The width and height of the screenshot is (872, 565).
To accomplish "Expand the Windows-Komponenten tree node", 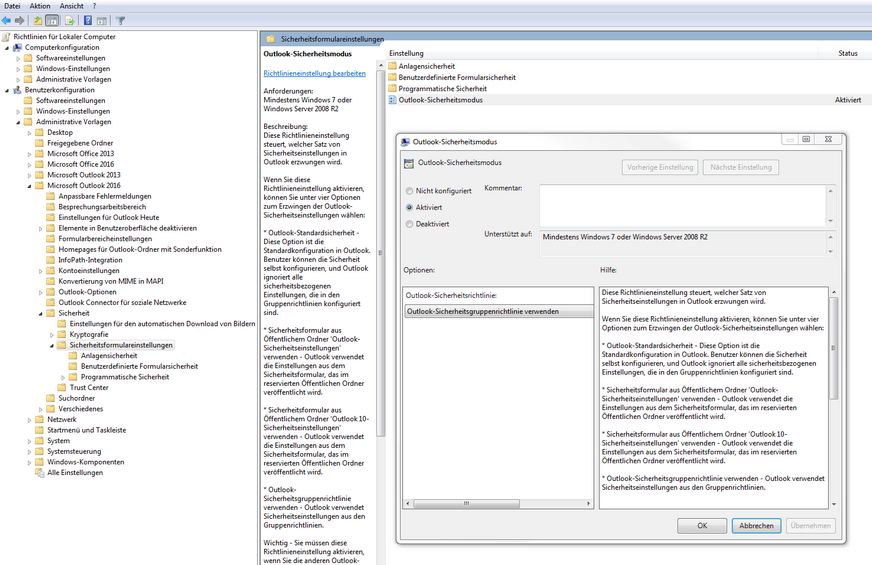I will (x=29, y=463).
